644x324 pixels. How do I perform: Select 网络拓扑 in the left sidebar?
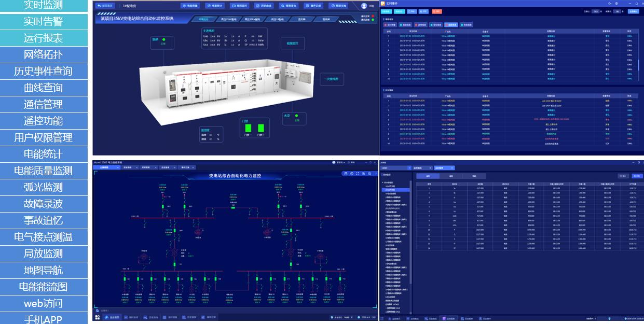click(44, 54)
